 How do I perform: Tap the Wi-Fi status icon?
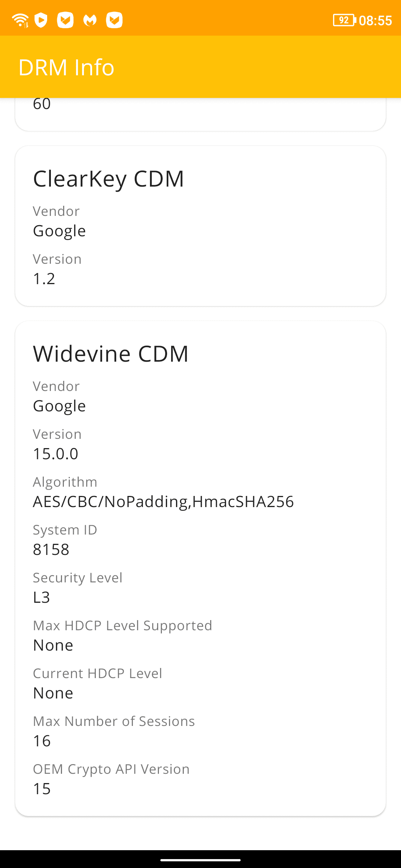click(20, 20)
